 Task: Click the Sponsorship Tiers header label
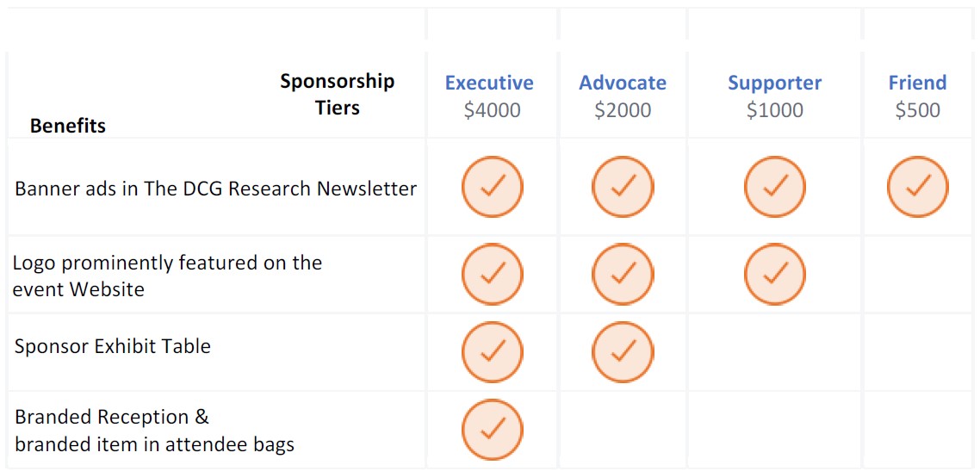(x=338, y=94)
